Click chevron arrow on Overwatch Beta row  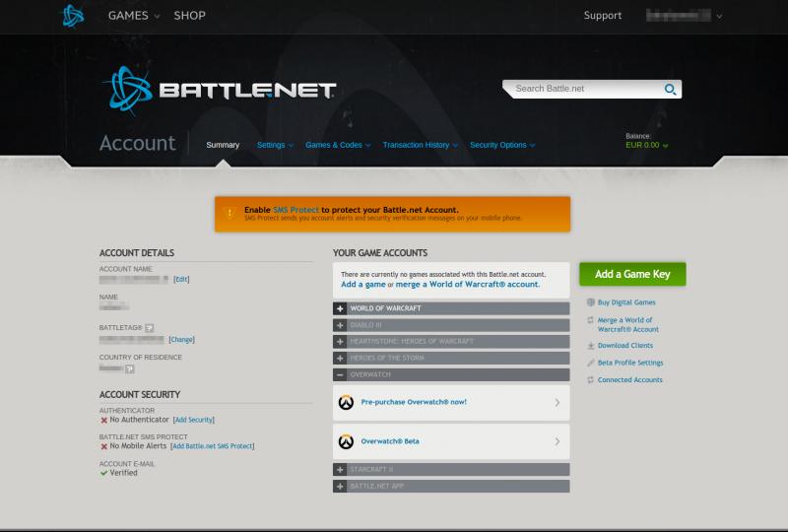click(x=558, y=441)
